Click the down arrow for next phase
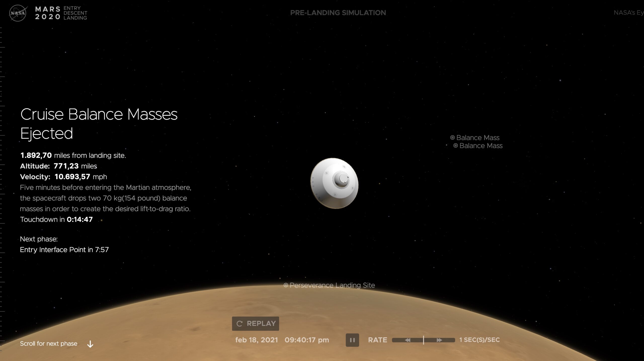The width and height of the screenshot is (644, 361). 90,344
